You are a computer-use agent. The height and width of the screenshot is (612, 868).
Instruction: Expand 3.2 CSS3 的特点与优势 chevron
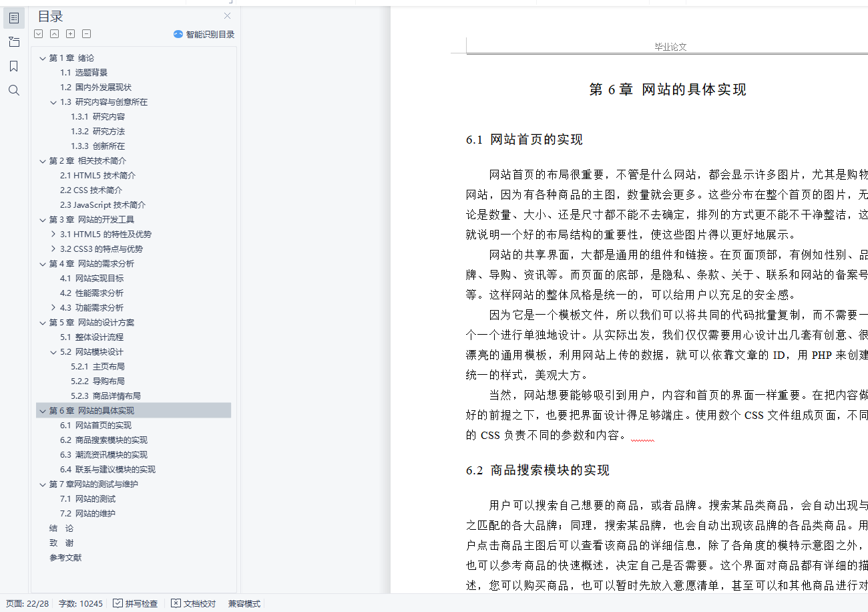53,249
